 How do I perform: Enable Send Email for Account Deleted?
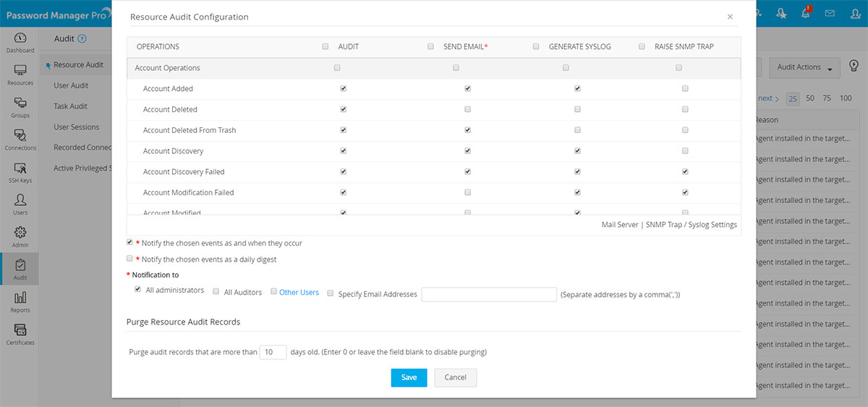467,110
